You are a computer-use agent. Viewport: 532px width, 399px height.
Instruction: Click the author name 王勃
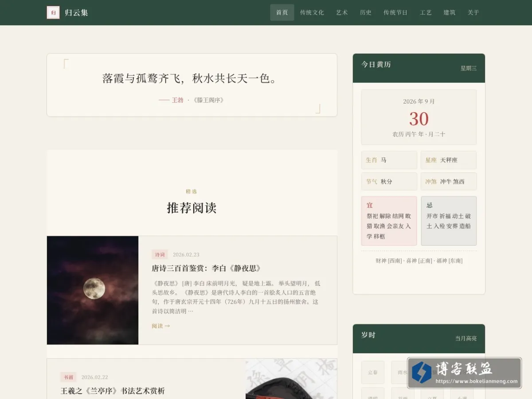(x=177, y=100)
